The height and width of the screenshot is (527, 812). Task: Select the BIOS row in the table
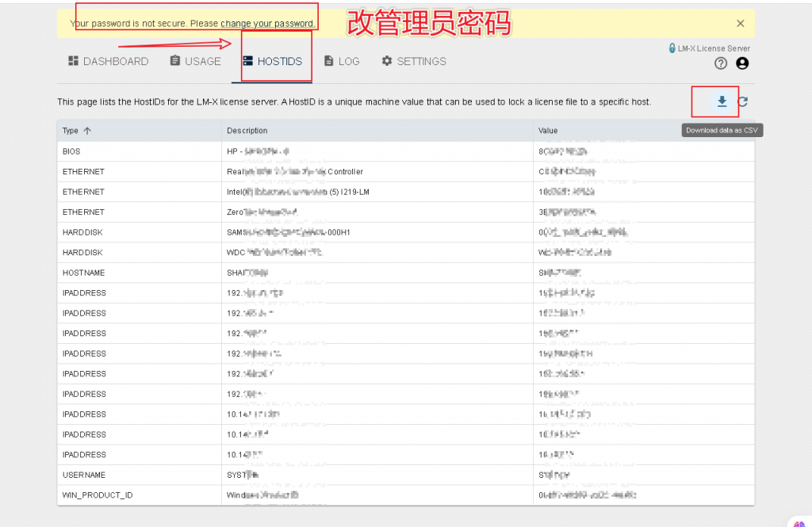71,151
